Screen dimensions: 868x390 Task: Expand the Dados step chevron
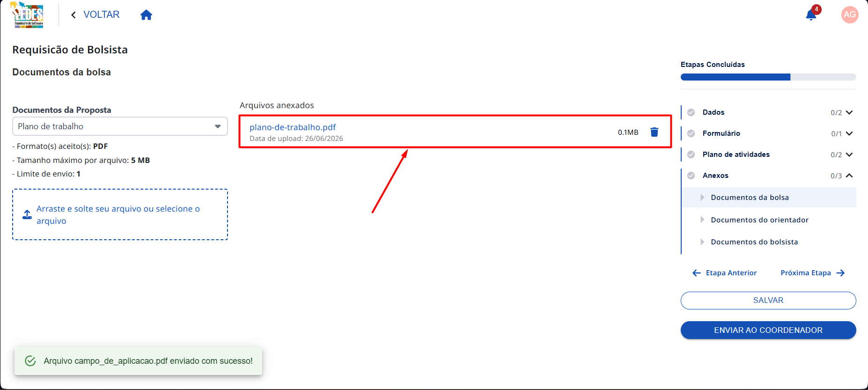[x=849, y=112]
